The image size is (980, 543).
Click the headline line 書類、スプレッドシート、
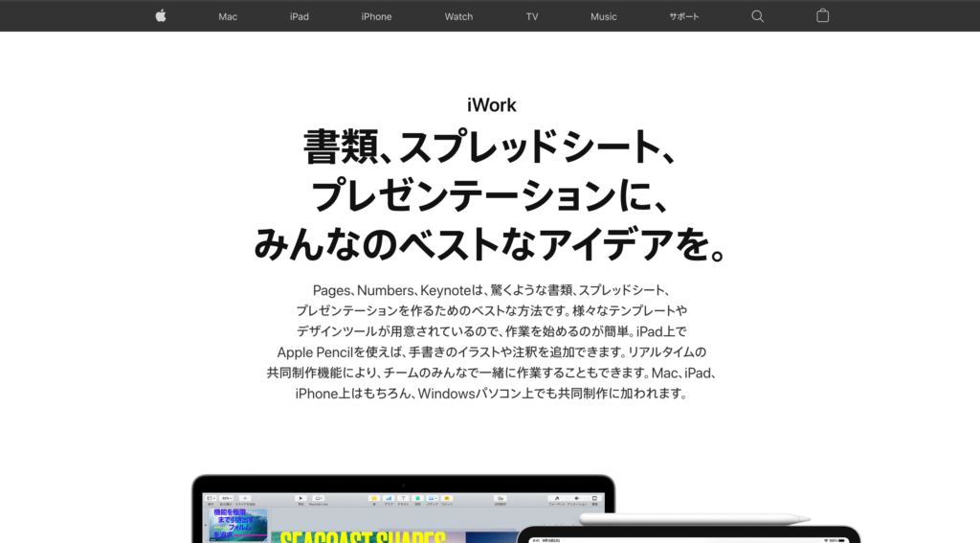tap(489, 147)
